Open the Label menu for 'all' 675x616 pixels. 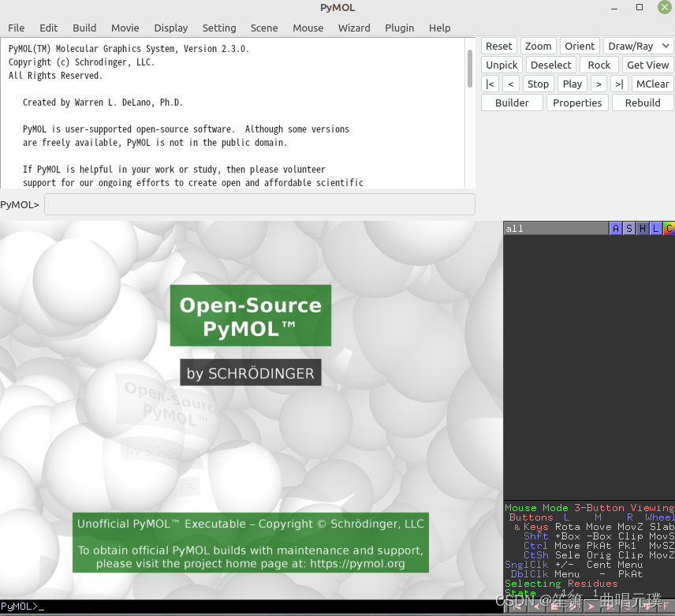tap(655, 228)
